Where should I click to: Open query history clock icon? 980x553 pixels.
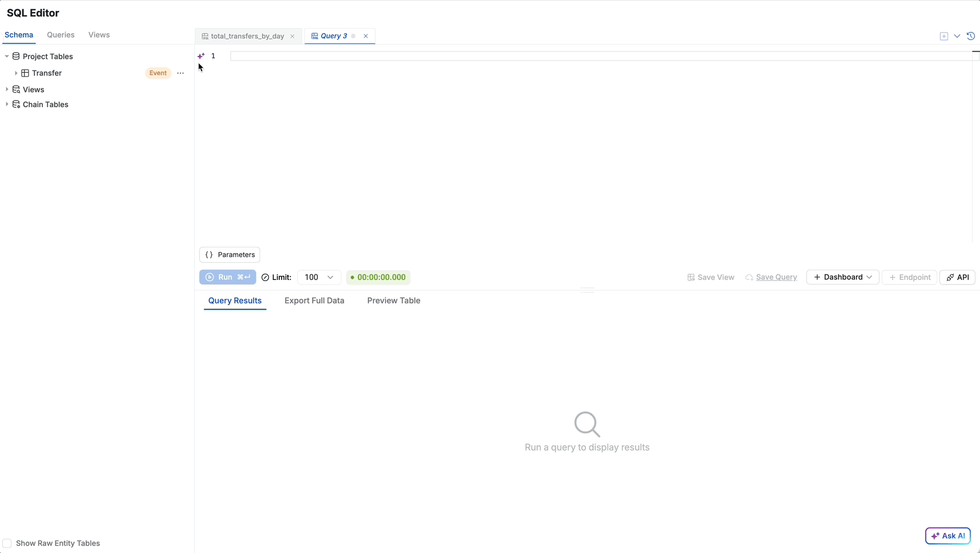[x=971, y=36]
